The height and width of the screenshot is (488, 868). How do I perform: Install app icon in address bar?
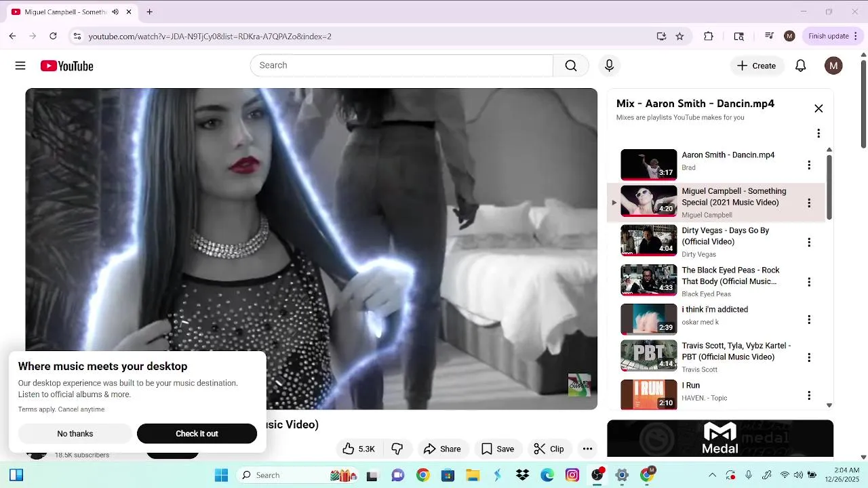click(661, 37)
